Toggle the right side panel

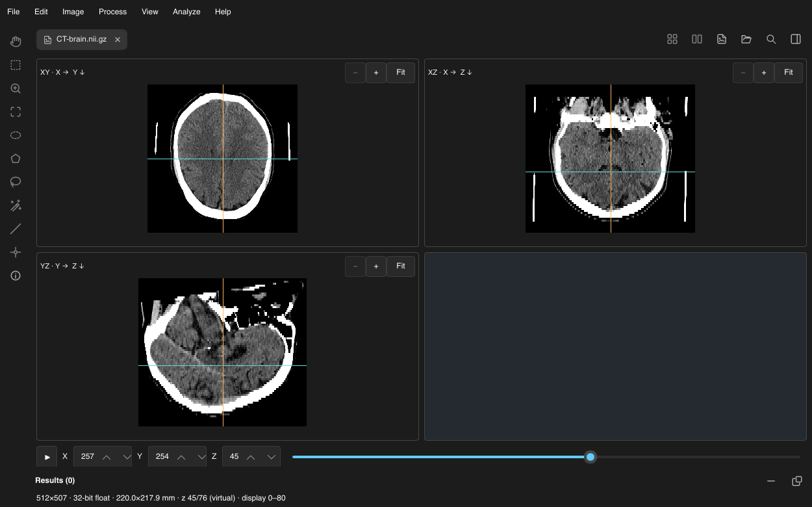coord(796,39)
